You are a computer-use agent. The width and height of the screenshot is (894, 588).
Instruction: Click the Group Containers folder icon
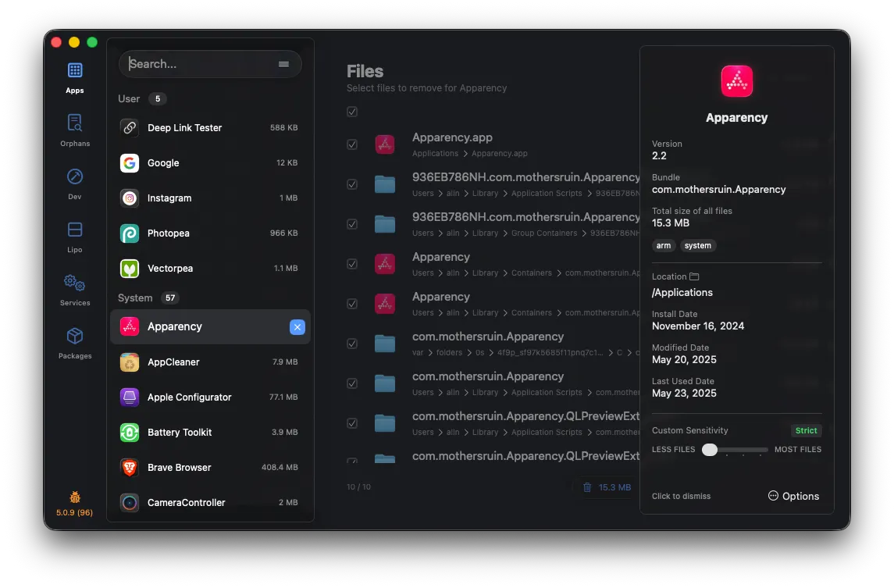(x=385, y=224)
